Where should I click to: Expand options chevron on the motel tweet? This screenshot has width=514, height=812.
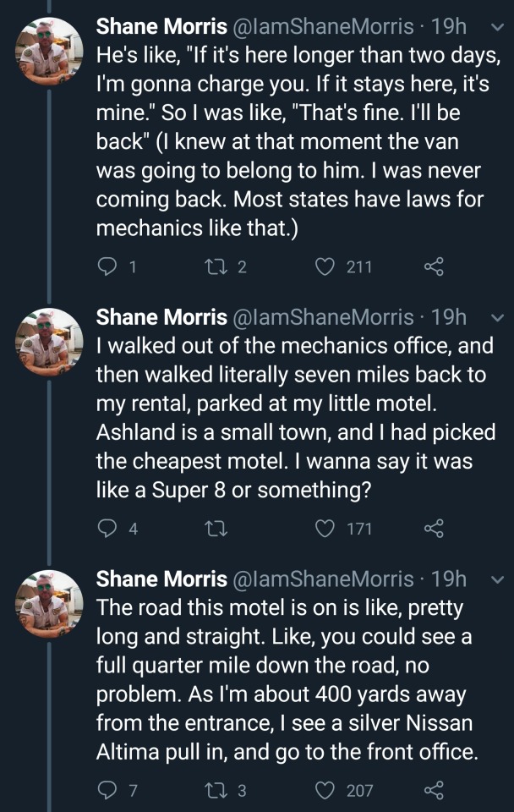[x=497, y=318]
